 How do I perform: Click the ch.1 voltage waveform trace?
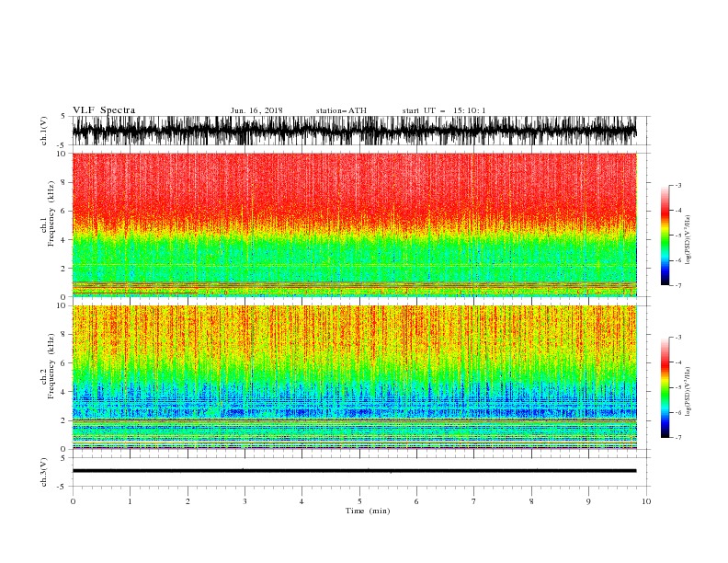[354, 131]
